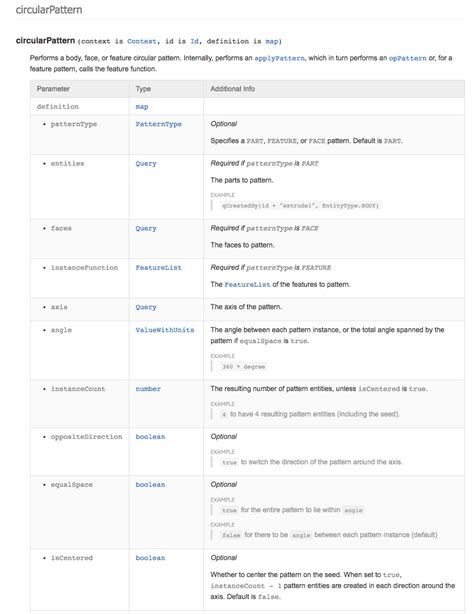Image resolution: width=474 pixels, height=614 pixels.
Task: Open boolean type for isCentered
Action: click(x=150, y=558)
